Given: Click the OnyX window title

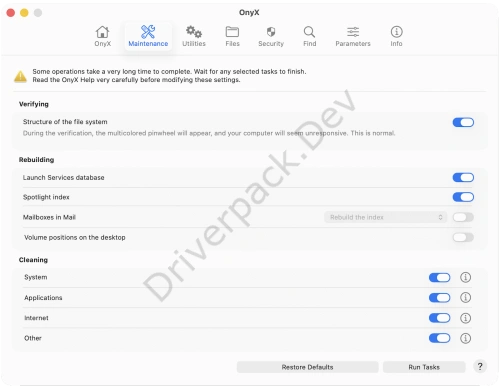Looking at the screenshot, I should tap(249, 12).
